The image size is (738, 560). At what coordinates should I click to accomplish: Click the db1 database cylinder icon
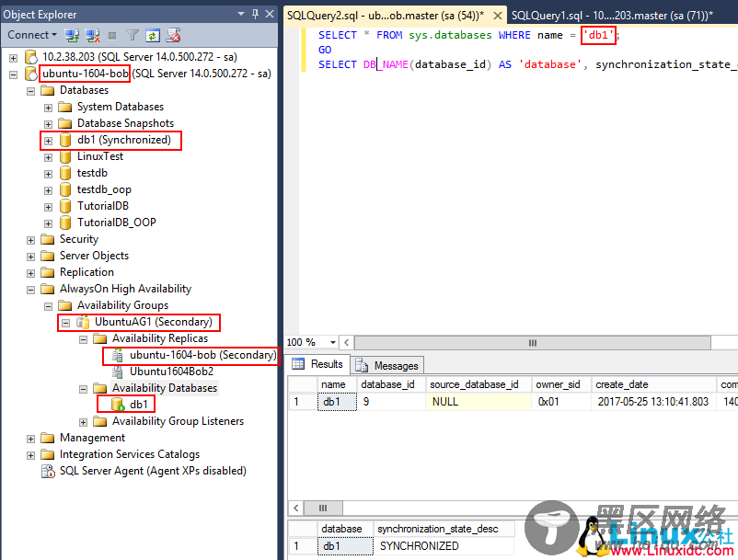pos(63,139)
